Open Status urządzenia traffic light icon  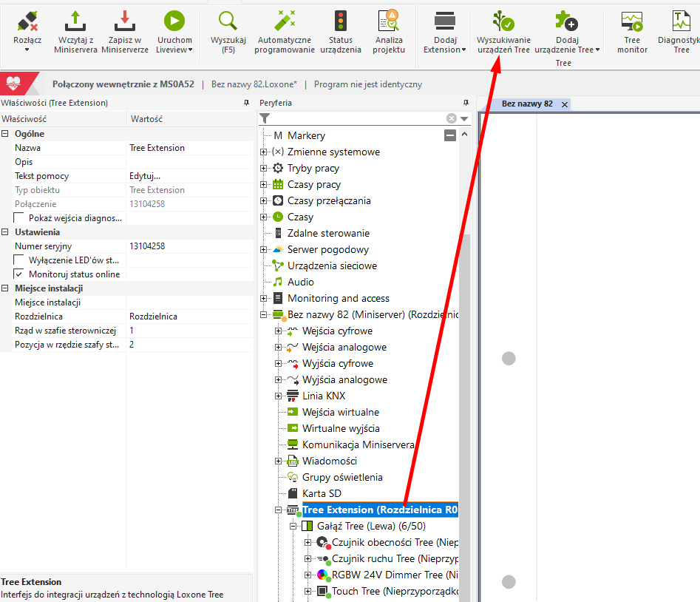coord(340,21)
